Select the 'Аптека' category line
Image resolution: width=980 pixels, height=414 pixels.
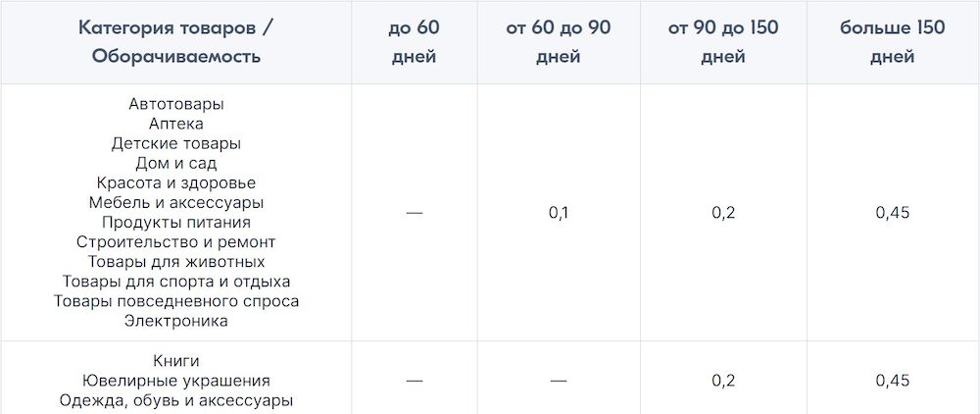pyautogui.click(x=176, y=124)
